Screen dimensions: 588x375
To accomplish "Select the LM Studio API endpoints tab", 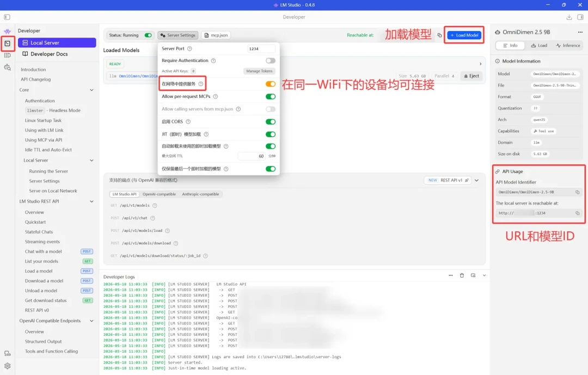I will tap(124, 194).
